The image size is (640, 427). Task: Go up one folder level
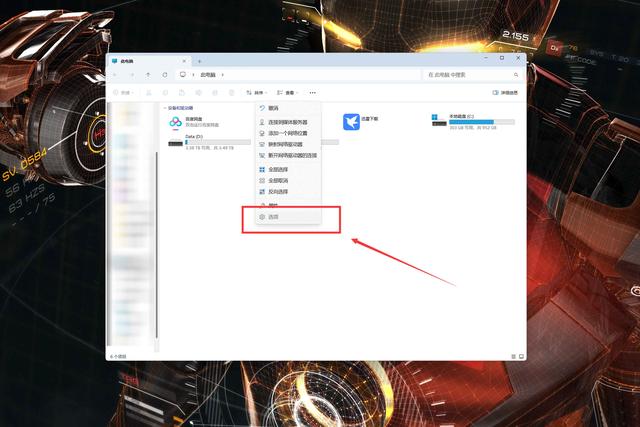click(148, 75)
